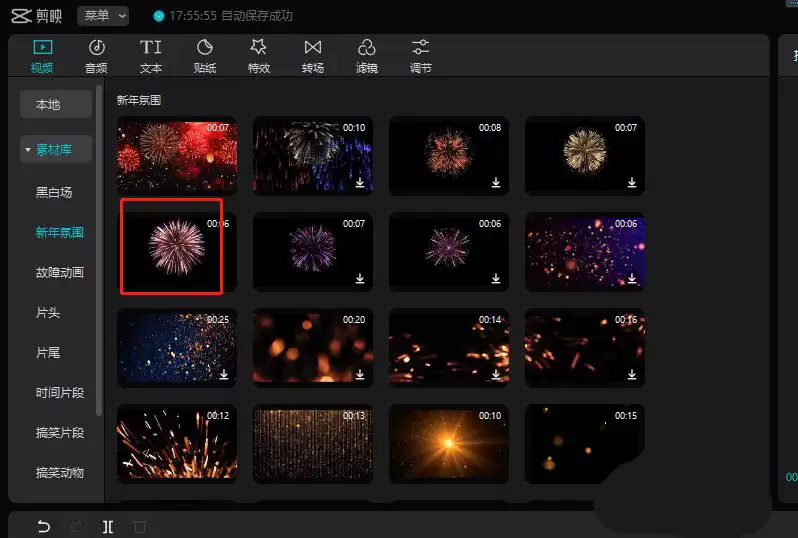Viewport: 798px width, 538px height.
Task: Open the 转场 (transitions) panel
Action: 313,48
